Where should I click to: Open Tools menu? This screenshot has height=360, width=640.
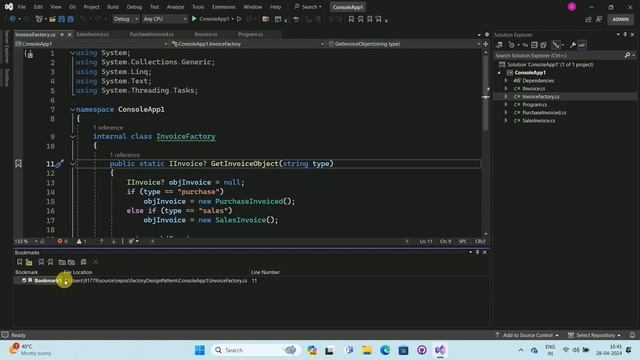click(198, 7)
